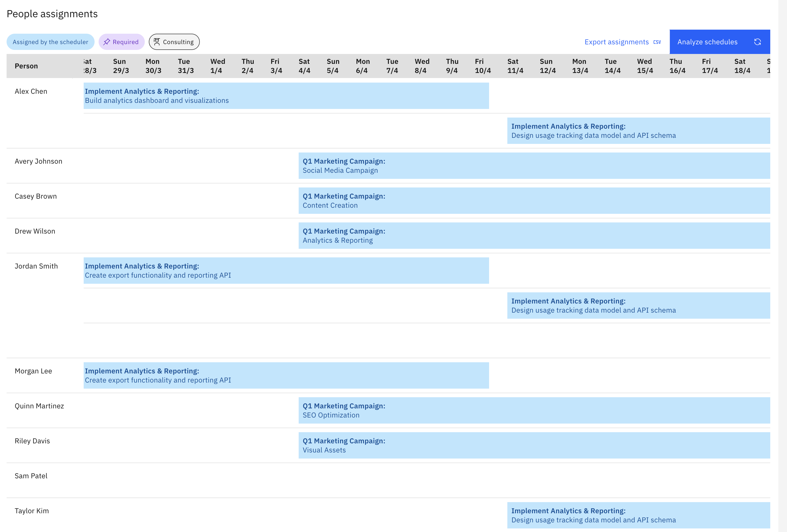Screen dimensions: 787x532
Task: Open Morgan Lee's Create export functionality bar
Action: point(286,375)
